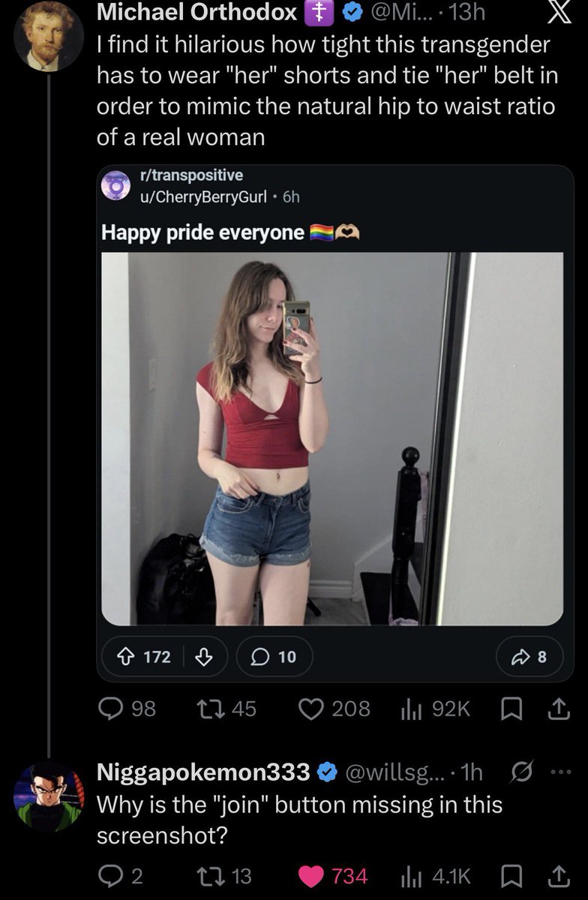Open Michael Orthodox's profile avatar
This screenshot has width=588, height=900.
[x=48, y=36]
